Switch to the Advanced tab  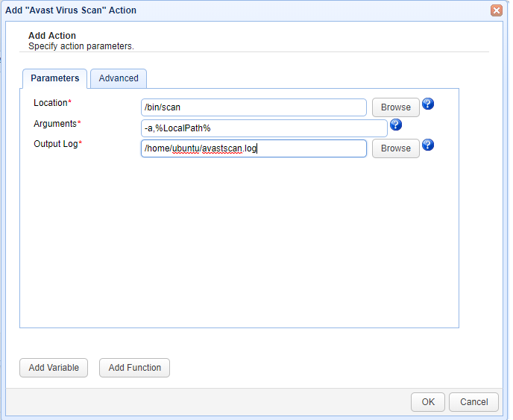(x=119, y=78)
